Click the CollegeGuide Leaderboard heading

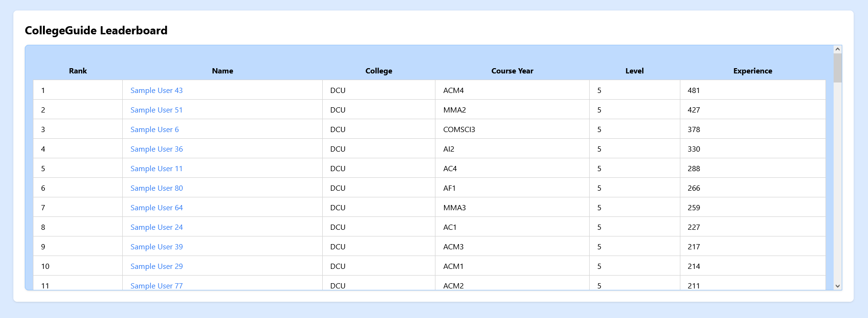click(96, 31)
